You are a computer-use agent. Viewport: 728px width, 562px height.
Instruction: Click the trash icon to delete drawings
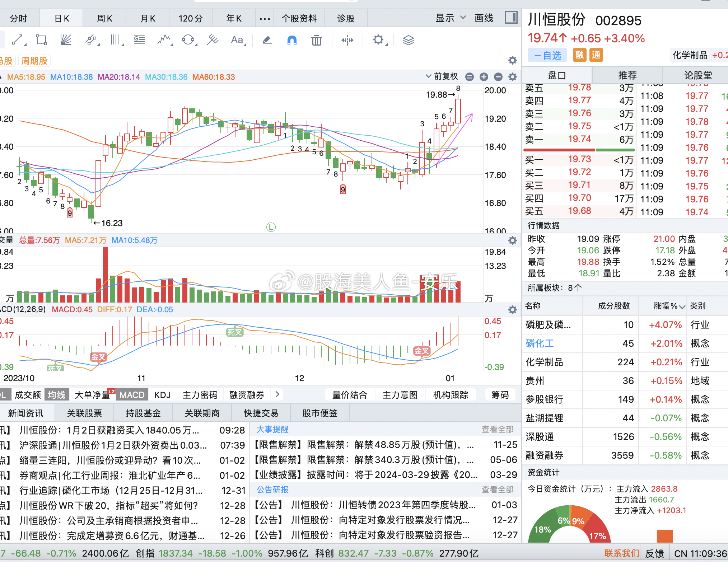[316, 40]
